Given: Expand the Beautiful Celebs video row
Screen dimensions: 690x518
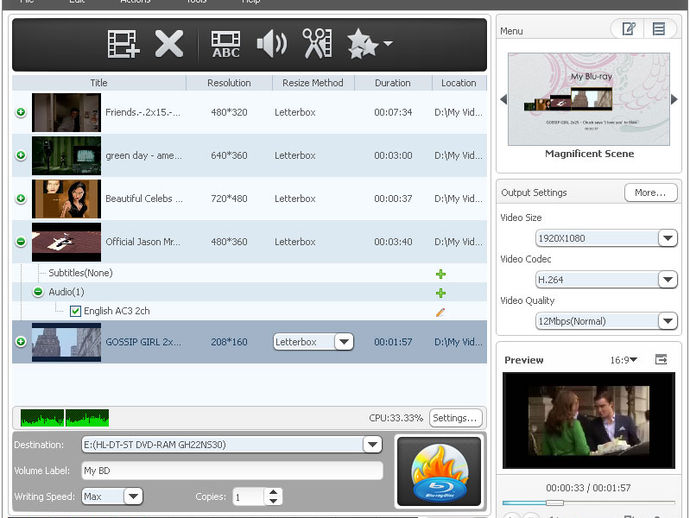Looking at the screenshot, I should 21,198.
